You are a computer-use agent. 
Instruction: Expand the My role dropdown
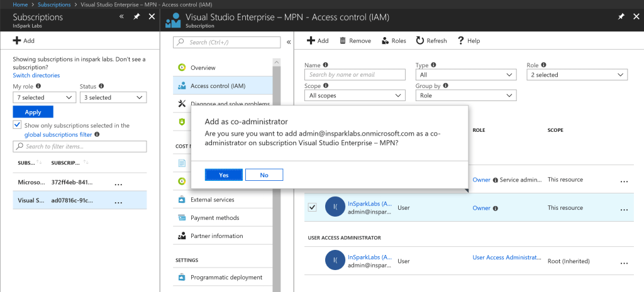coord(44,97)
